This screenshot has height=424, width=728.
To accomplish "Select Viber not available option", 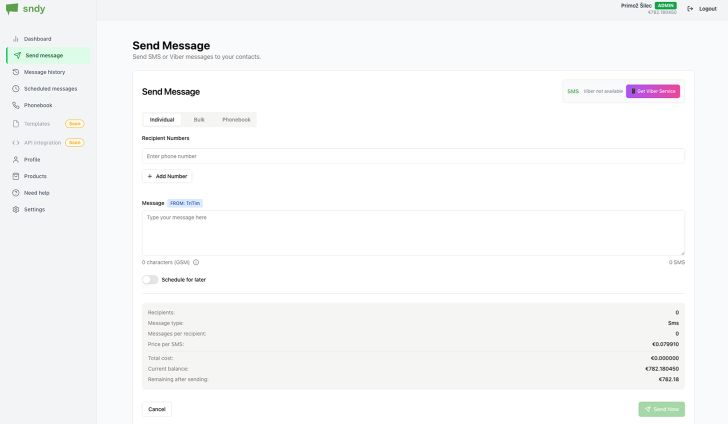I will tap(603, 91).
